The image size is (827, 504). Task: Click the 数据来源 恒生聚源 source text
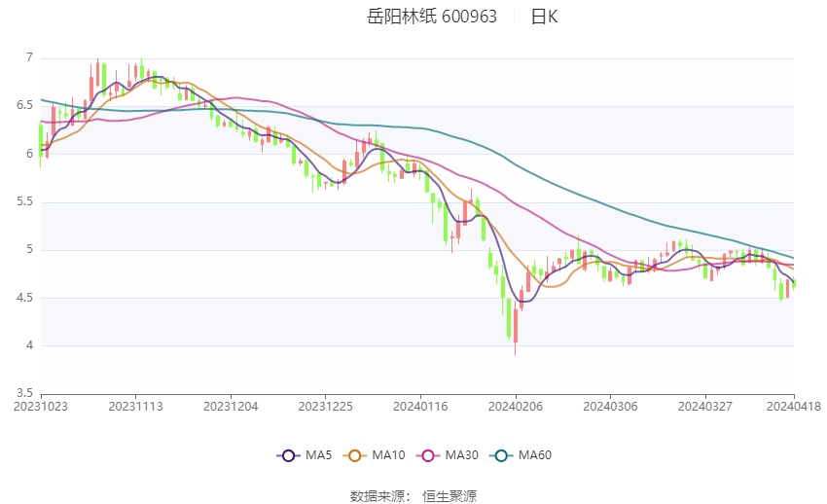coord(413,496)
